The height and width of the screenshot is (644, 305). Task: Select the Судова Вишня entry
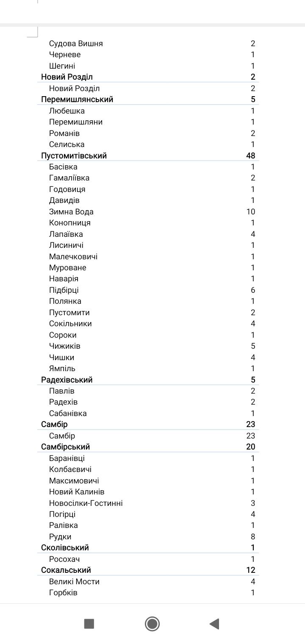[x=76, y=43]
